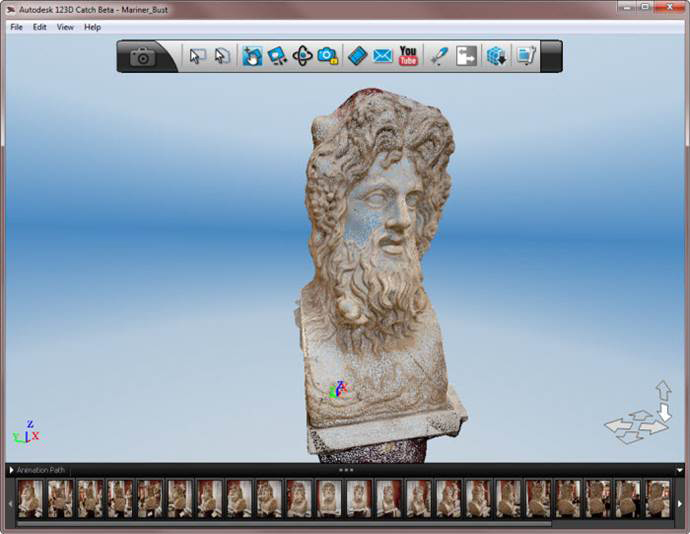Select the arrow selection tool
Image resolution: width=690 pixels, height=534 pixels.
click(x=197, y=57)
